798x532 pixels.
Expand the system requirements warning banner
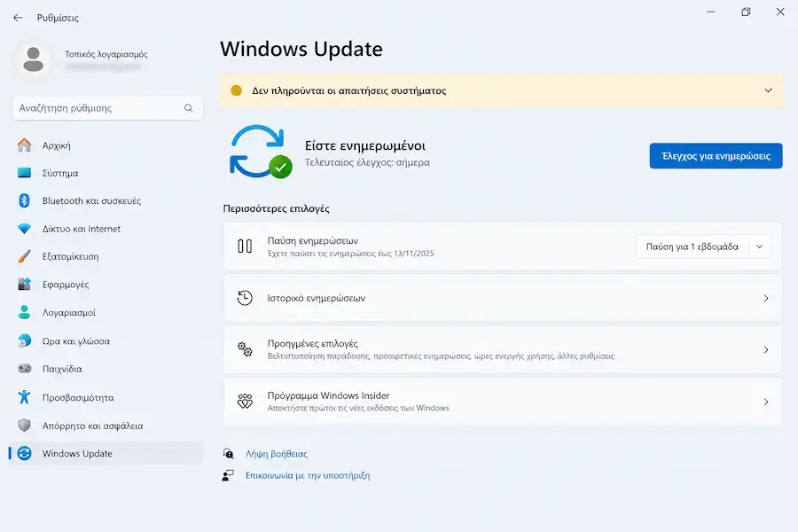click(x=768, y=90)
